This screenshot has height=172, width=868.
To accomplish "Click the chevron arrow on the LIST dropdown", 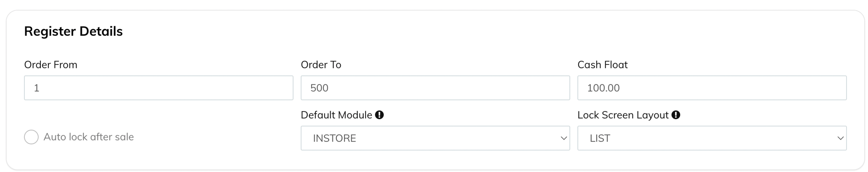I will 840,138.
